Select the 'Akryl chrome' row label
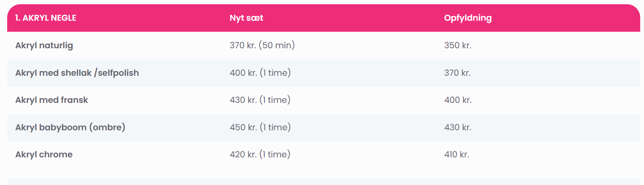 (44, 155)
